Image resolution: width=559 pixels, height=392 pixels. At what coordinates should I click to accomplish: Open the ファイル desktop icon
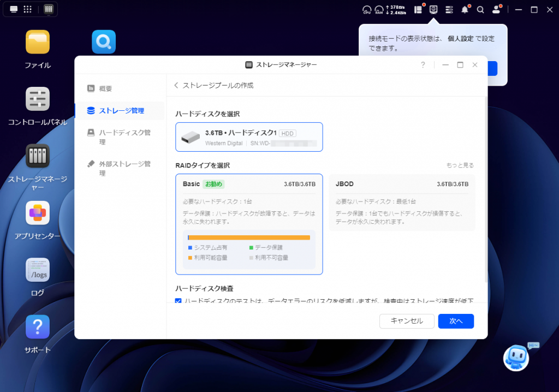[x=38, y=42]
